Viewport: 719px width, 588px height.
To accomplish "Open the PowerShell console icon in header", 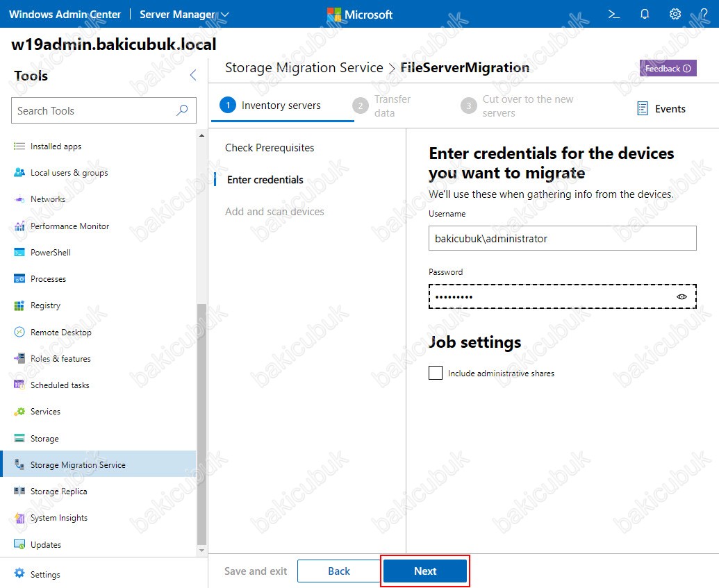I will click(613, 14).
